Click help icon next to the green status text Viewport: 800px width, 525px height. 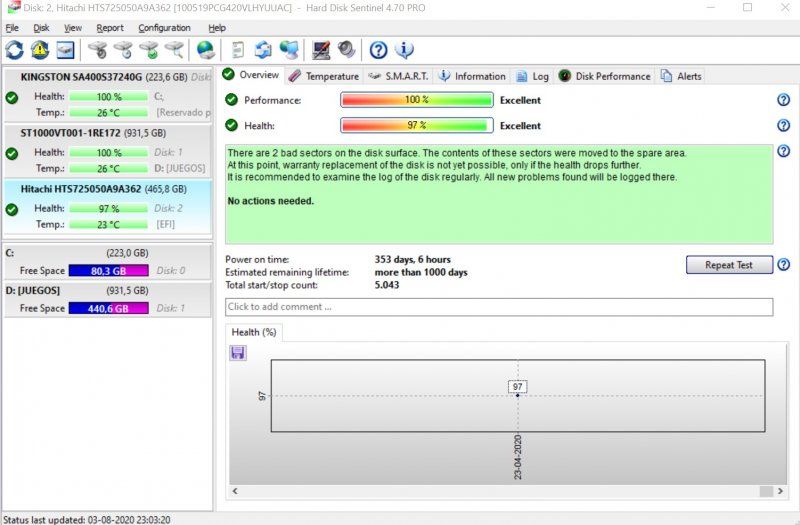point(784,151)
